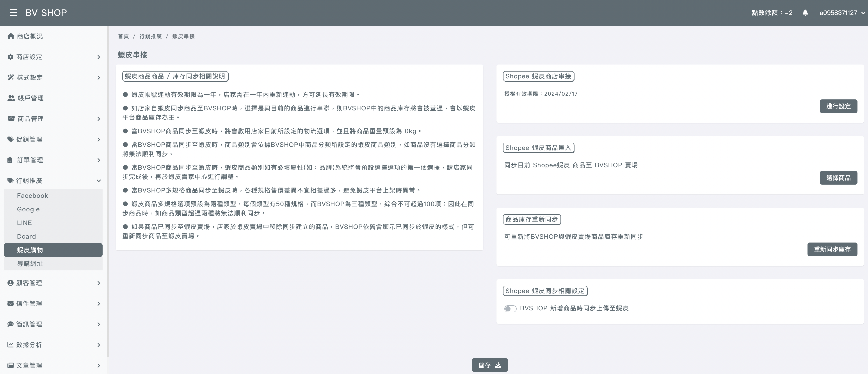Click the sidebar vertical scrollbar
This screenshot has width=868, height=374.
point(108,191)
